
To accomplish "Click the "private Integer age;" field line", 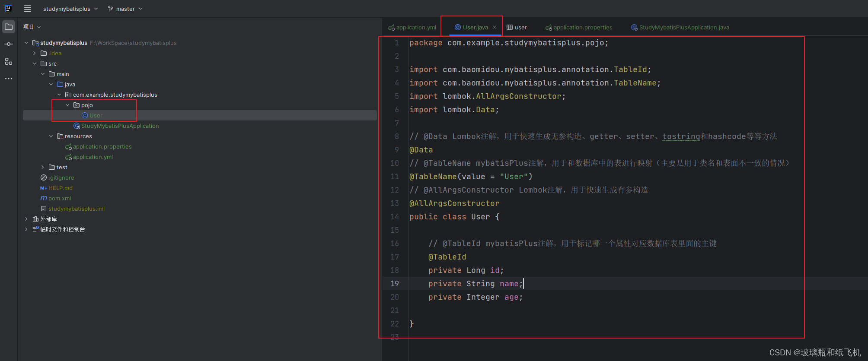I will [475, 297].
